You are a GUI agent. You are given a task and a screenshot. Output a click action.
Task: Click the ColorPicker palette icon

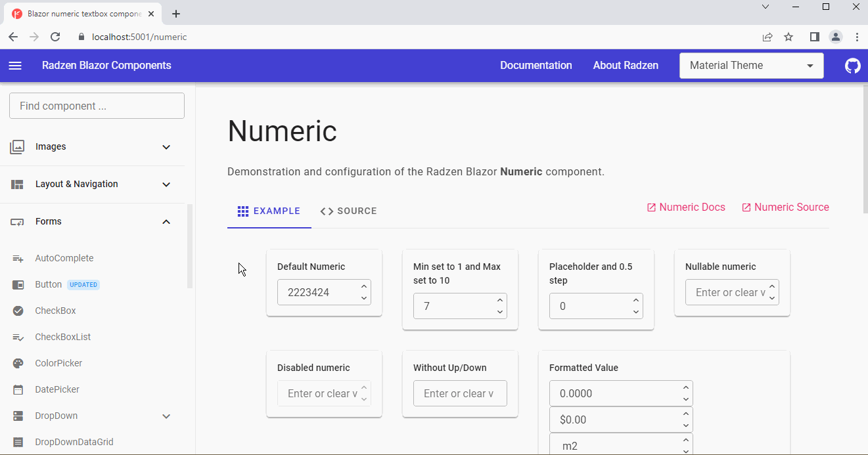pyautogui.click(x=18, y=364)
